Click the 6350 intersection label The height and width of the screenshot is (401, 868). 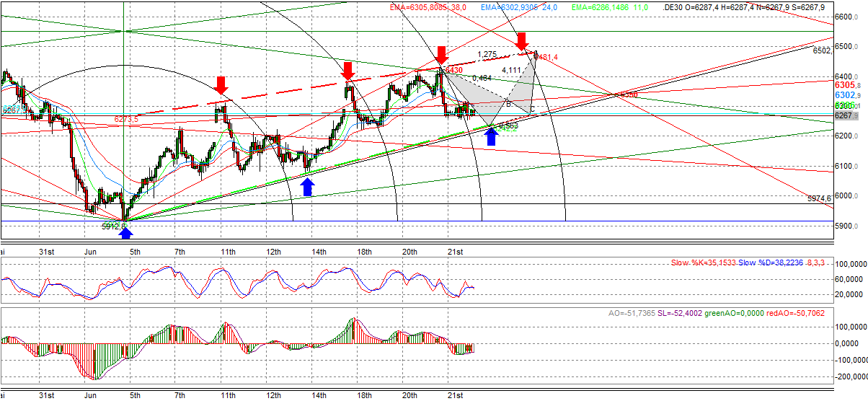tap(629, 94)
